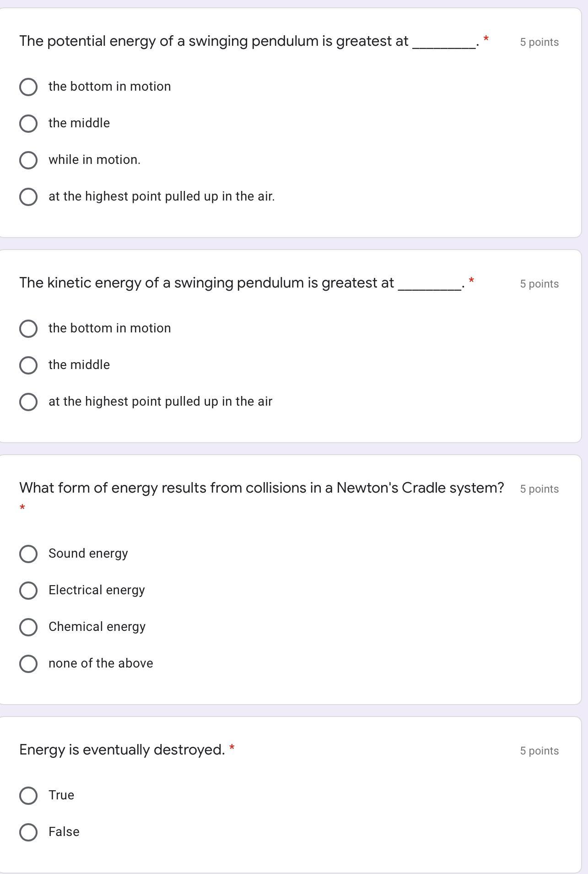The height and width of the screenshot is (874, 588).
Task: Select the 'Chemical energy' answer
Action: click(x=28, y=627)
